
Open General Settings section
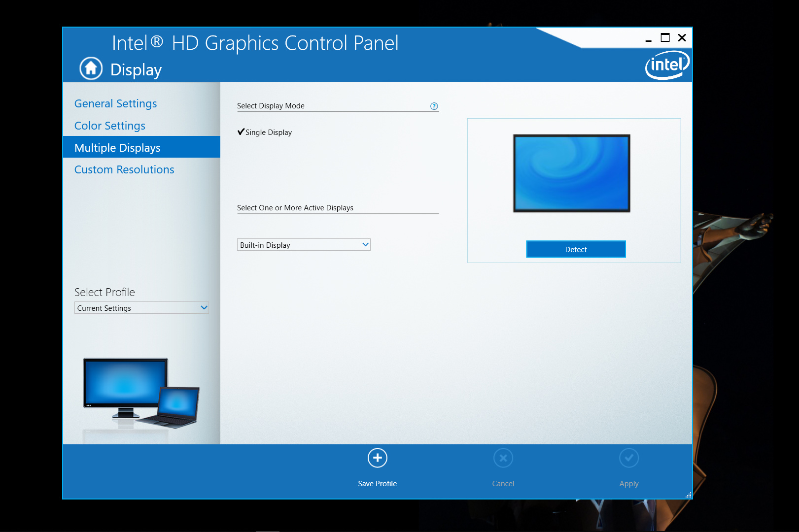pyautogui.click(x=116, y=103)
